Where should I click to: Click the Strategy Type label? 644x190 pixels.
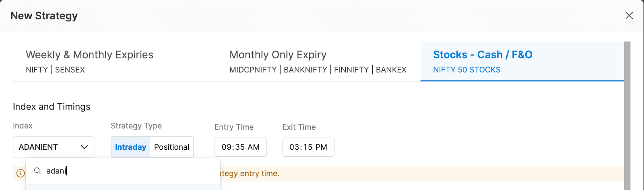[136, 126]
